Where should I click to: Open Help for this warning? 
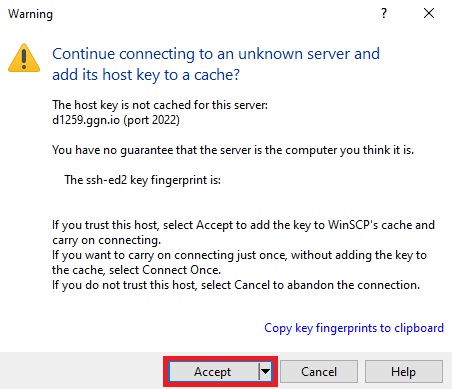point(404,371)
